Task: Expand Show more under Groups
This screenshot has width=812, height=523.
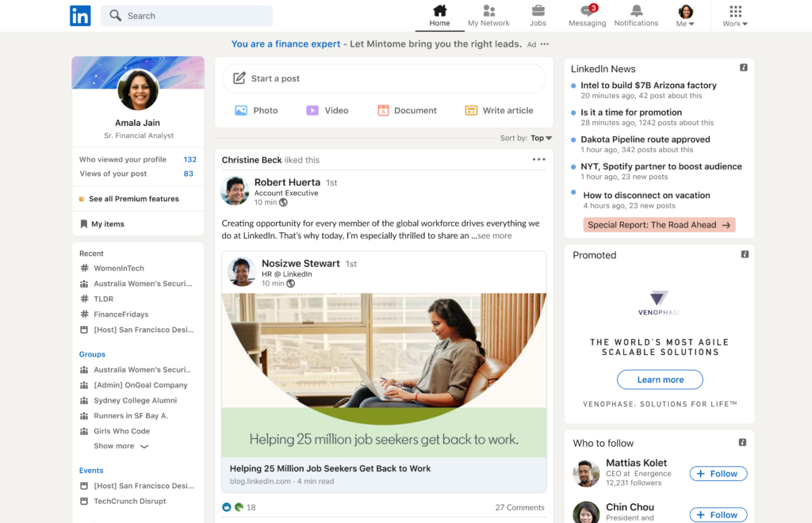Action: pyautogui.click(x=116, y=445)
